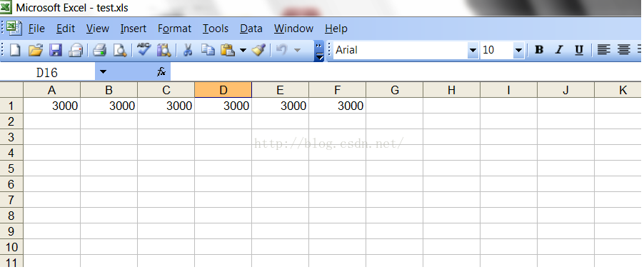Click cell A1 containing 3000
Screen dimensions: 644x272
pos(51,106)
